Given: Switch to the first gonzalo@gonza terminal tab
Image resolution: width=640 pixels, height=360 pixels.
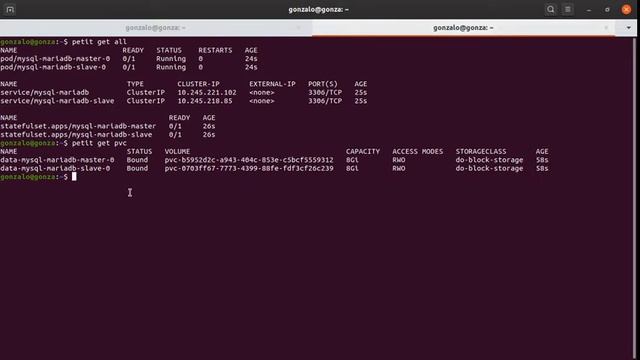Looking at the screenshot, I should [155, 28].
